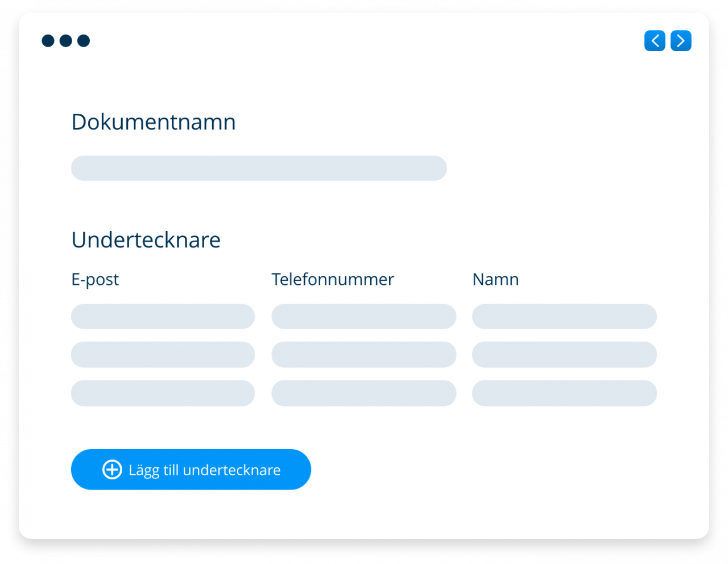Click the first window control dot
The height and width of the screenshot is (564, 728).
click(48, 40)
